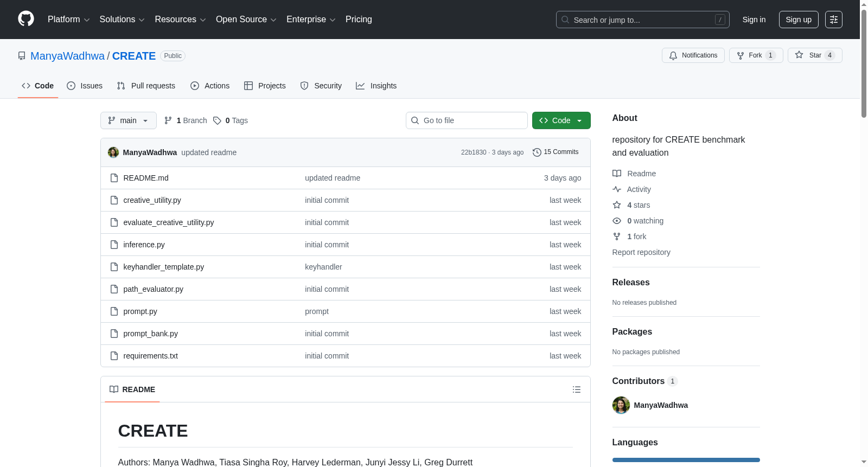The height and width of the screenshot is (467, 868).
Task: Select the Code tab
Action: (38, 86)
